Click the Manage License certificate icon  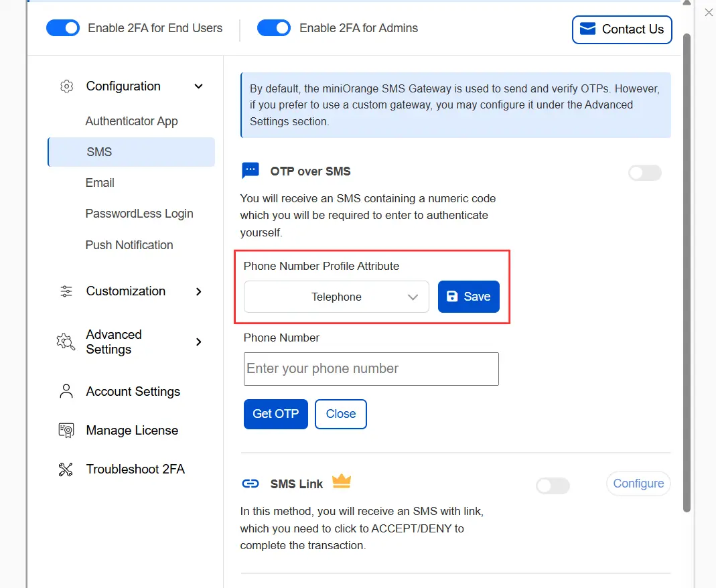point(66,430)
